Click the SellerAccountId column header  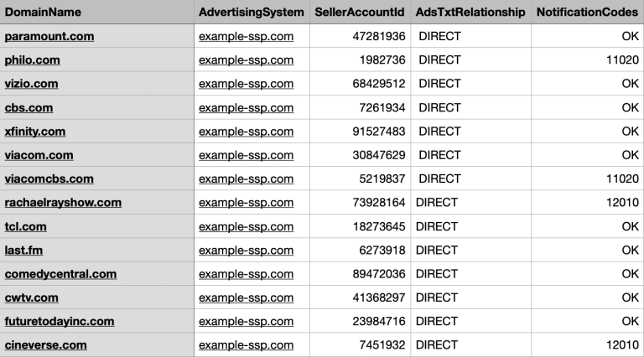click(x=360, y=13)
